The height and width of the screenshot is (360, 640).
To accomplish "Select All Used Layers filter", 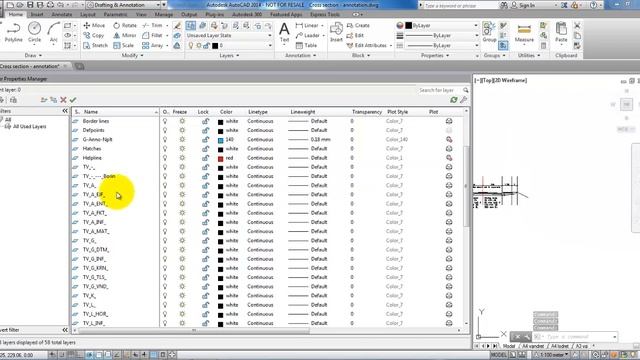I will (29, 127).
